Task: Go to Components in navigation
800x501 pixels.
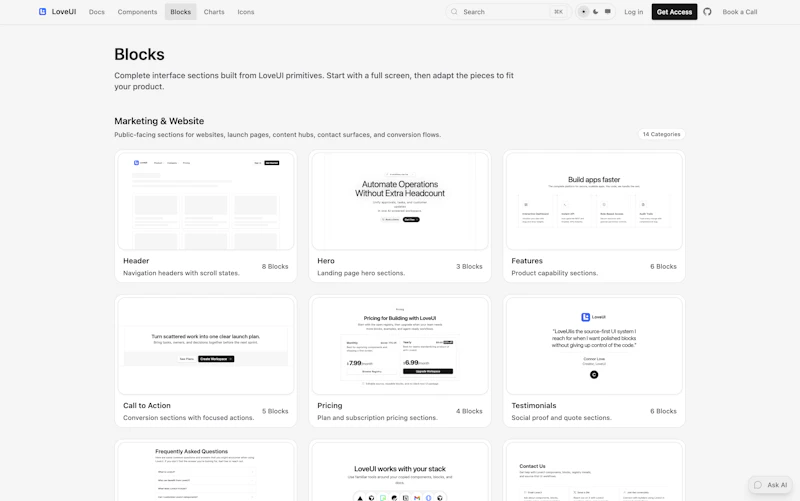Action: point(137,12)
